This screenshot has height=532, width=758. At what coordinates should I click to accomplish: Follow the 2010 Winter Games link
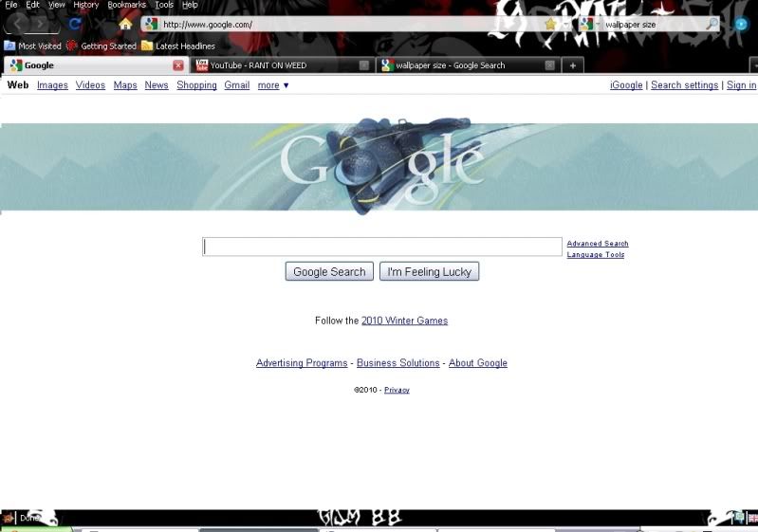[405, 321]
